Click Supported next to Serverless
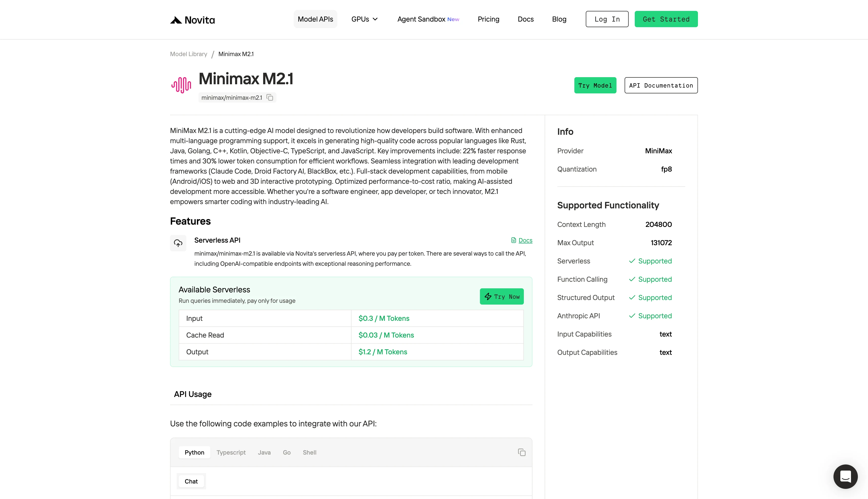 655,261
